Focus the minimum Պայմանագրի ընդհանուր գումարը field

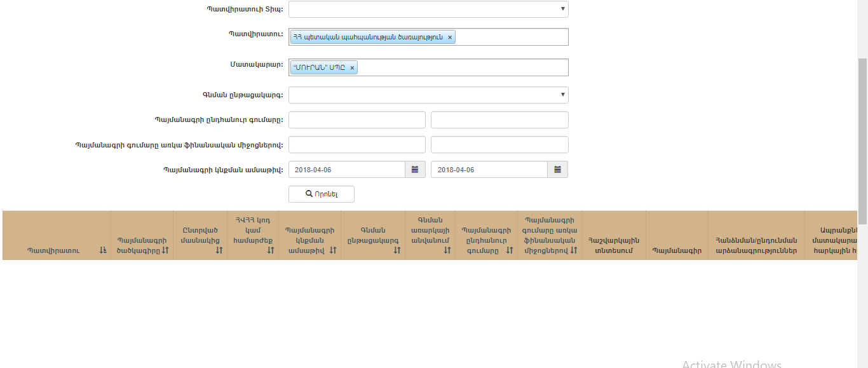tap(357, 120)
